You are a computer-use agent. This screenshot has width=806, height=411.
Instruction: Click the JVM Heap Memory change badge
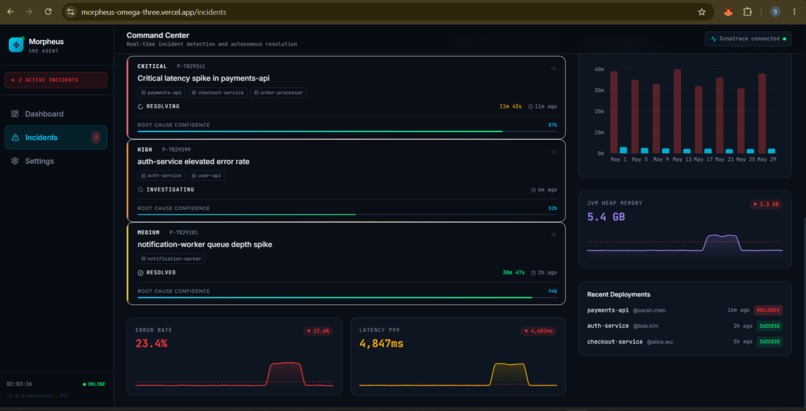766,204
